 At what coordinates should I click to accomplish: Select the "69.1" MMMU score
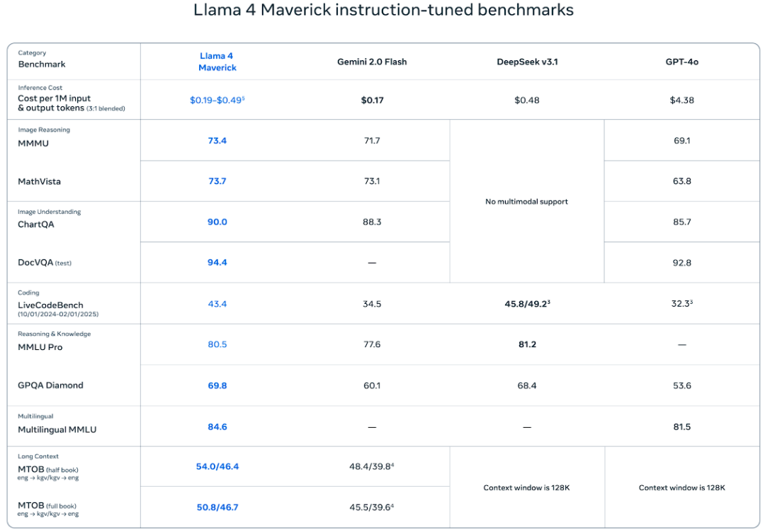(681, 140)
